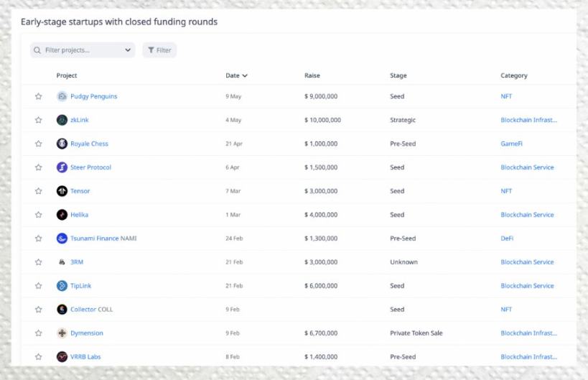Favorite the VRRB Labs row
This screenshot has width=588, height=380.
click(38, 356)
